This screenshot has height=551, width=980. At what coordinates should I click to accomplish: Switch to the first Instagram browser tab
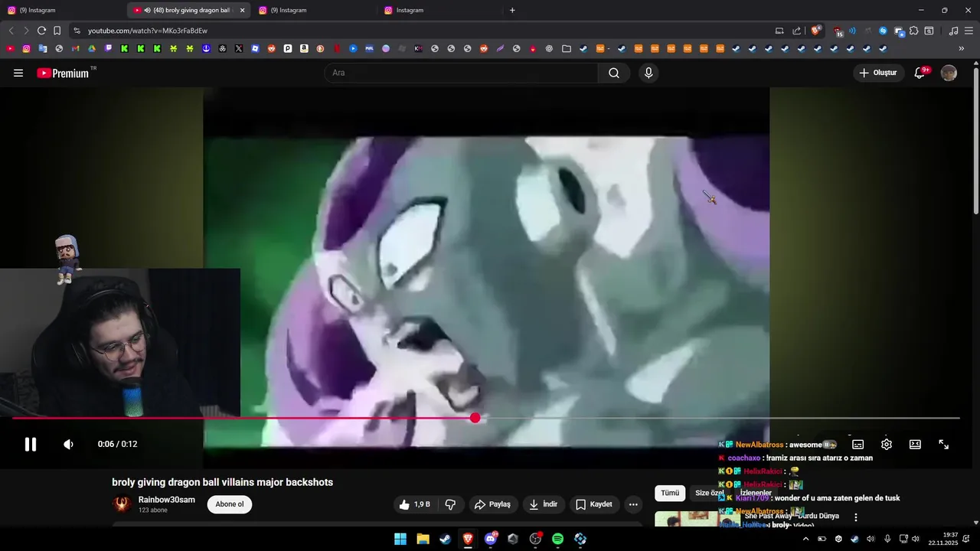pos(63,10)
